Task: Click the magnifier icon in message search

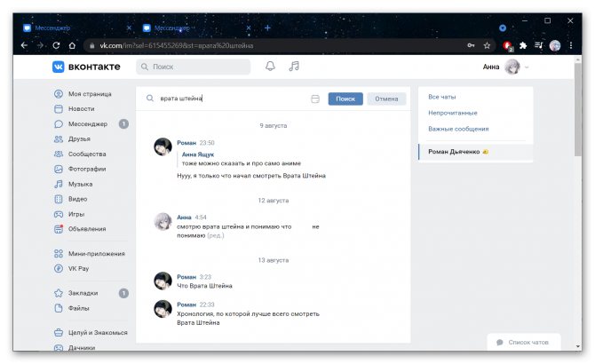Action: (x=150, y=99)
